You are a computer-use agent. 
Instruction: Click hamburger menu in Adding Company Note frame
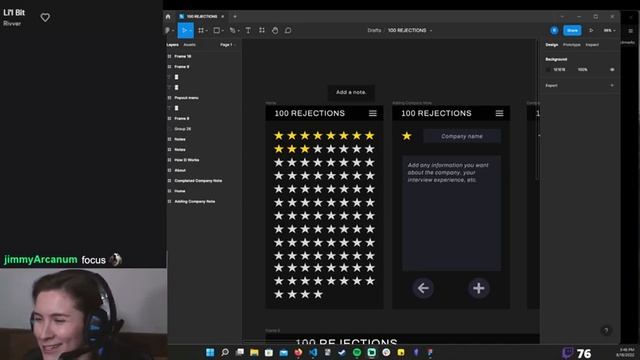tap(499, 113)
